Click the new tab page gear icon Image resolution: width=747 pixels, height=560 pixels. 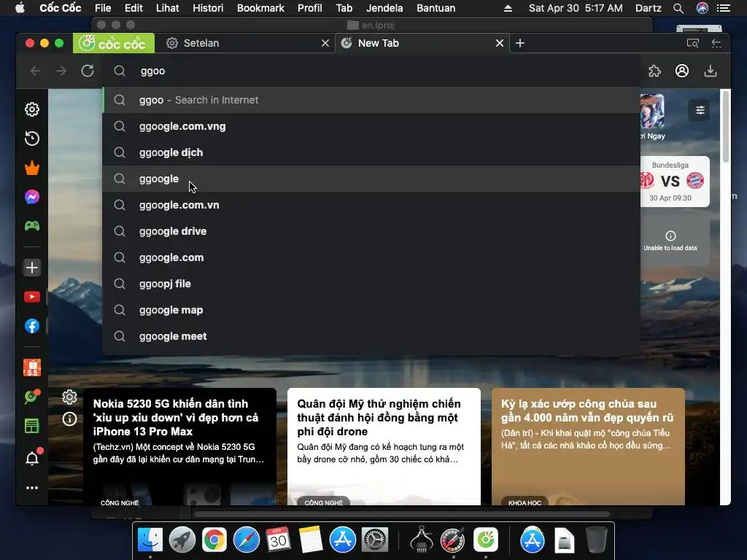pos(69,397)
